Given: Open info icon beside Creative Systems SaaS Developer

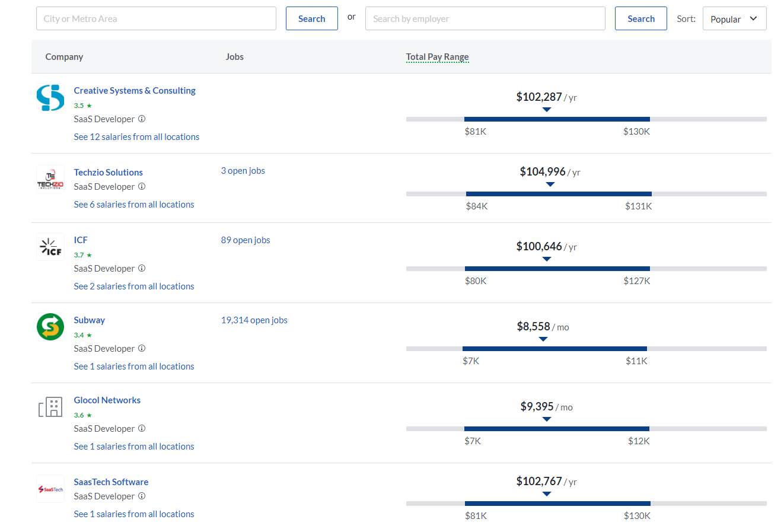Looking at the screenshot, I should point(142,119).
